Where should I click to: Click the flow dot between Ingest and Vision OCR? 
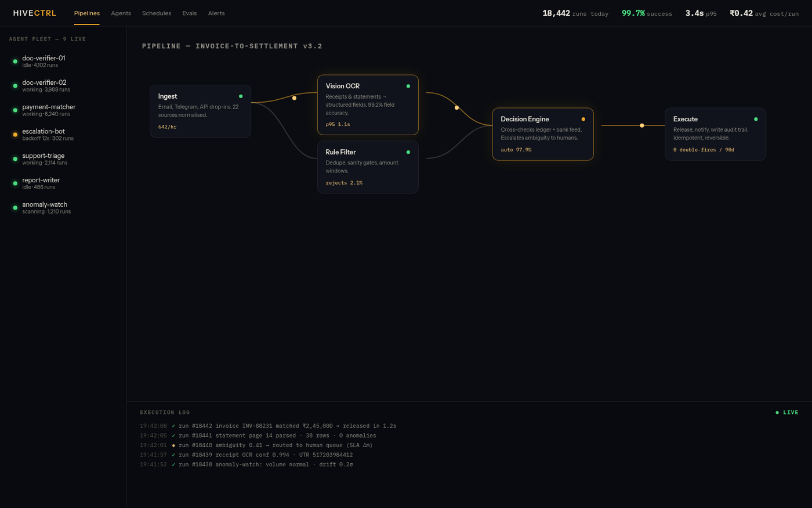point(294,98)
